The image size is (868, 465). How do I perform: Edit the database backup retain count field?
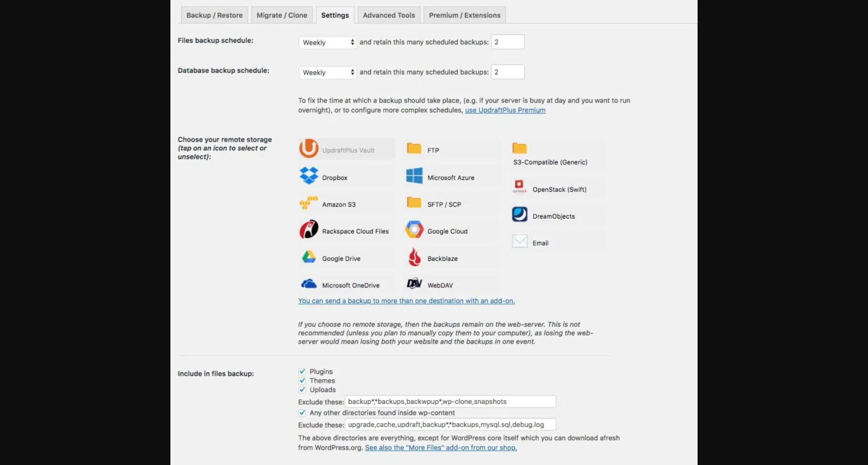pos(508,72)
